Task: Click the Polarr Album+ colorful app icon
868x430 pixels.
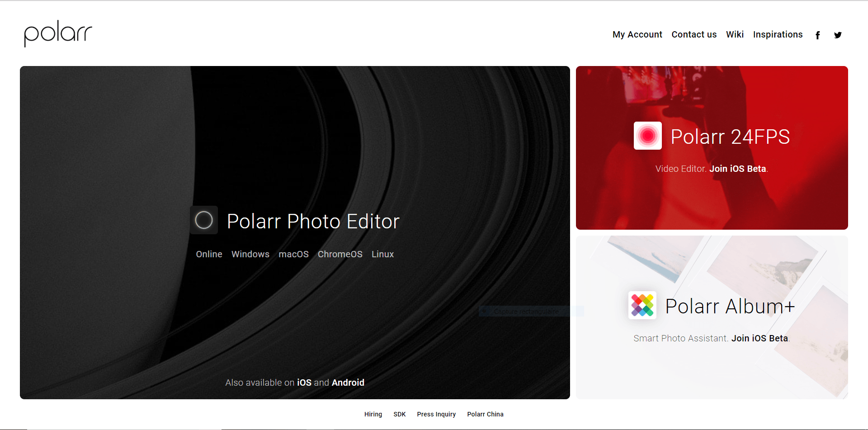Action: click(642, 305)
